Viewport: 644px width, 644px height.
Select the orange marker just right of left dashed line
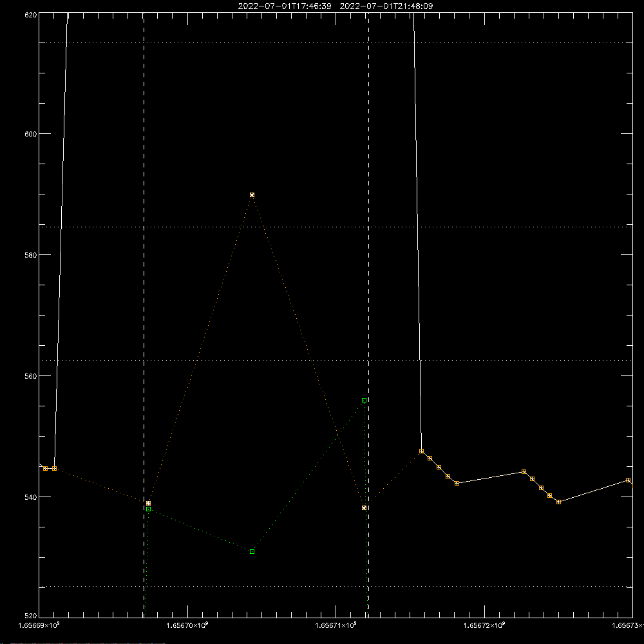(x=149, y=503)
